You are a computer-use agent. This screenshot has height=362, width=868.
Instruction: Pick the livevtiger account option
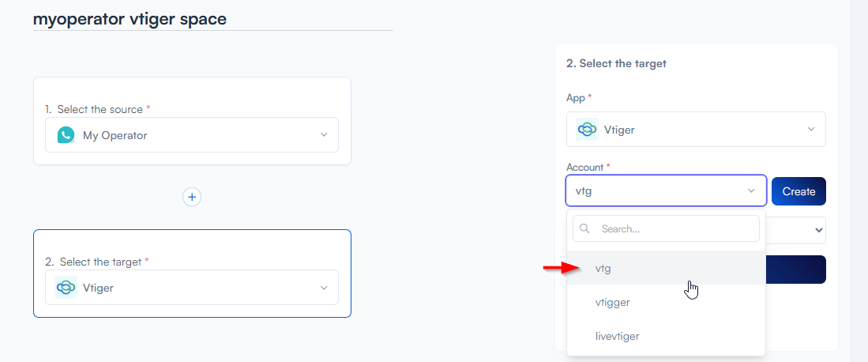[618, 336]
